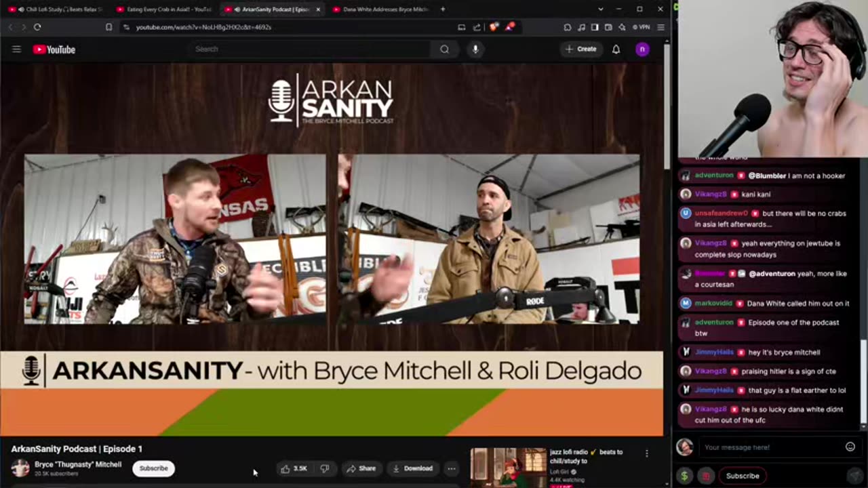Bookmark this page using the bookmark icon

click(x=108, y=27)
